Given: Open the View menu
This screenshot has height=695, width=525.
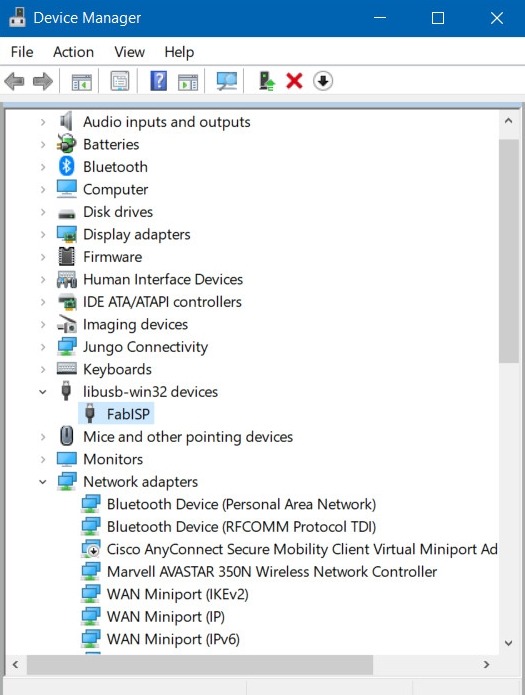Looking at the screenshot, I should pyautogui.click(x=129, y=52).
